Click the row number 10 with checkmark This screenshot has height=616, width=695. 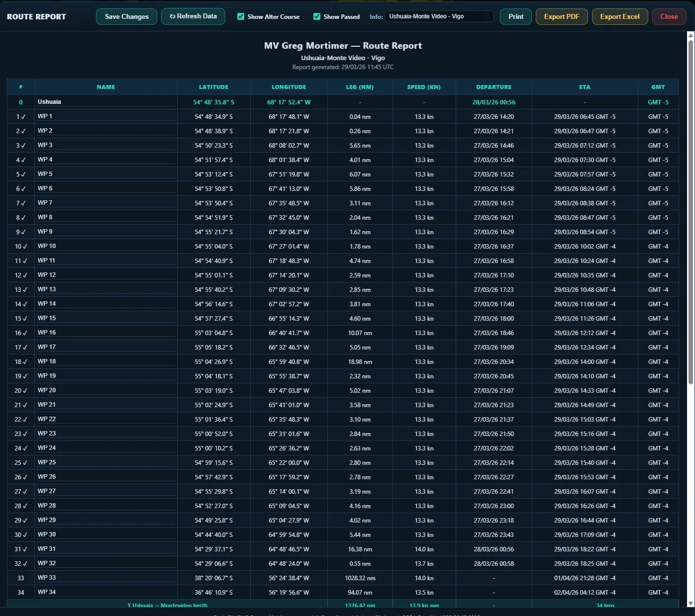point(21,247)
